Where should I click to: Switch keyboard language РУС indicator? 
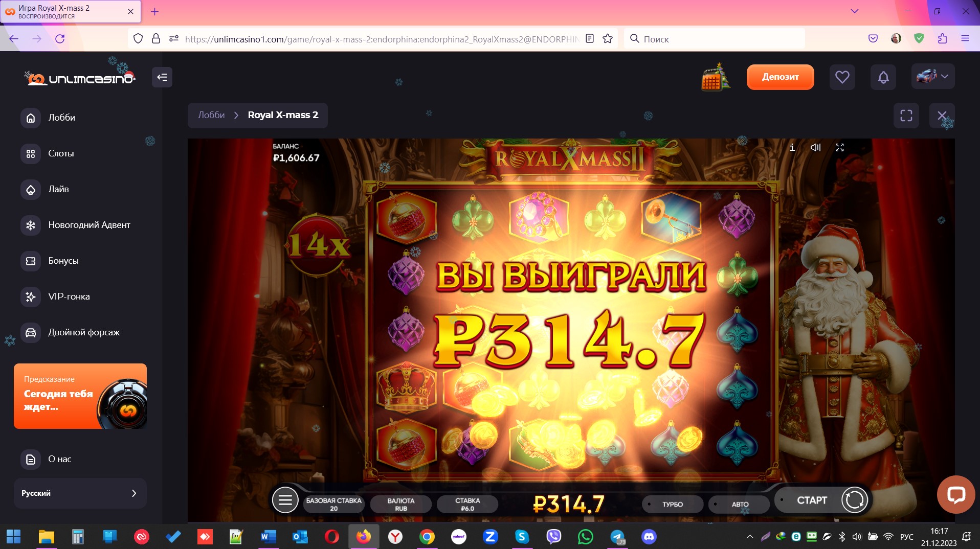tap(906, 537)
